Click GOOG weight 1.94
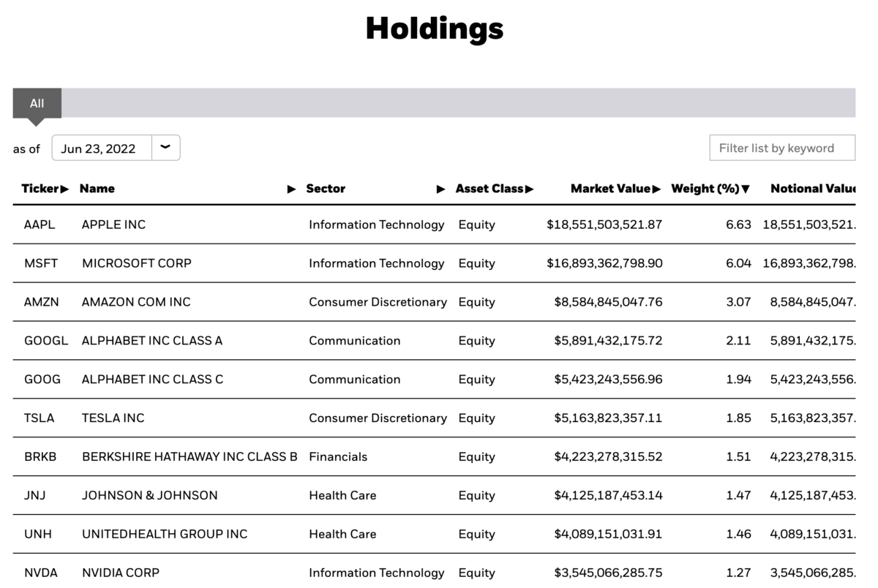Screen dimensions: 878x588 (x=739, y=380)
